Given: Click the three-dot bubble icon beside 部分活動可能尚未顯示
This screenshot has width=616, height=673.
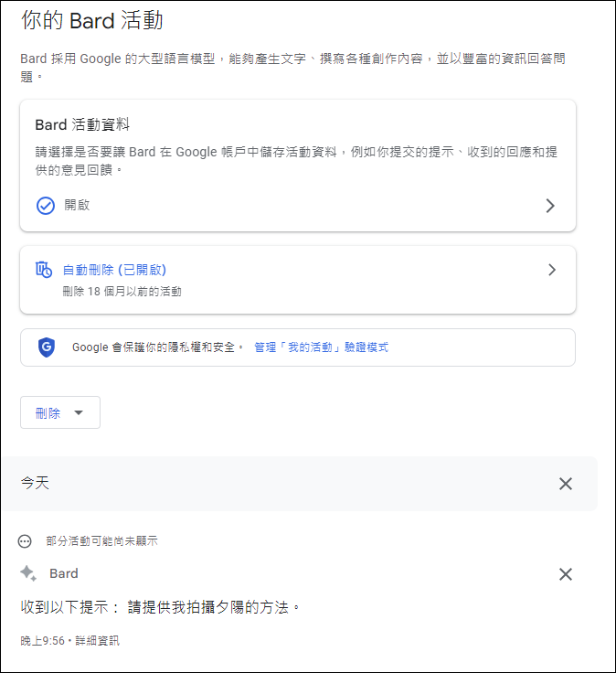Looking at the screenshot, I should click(25, 541).
